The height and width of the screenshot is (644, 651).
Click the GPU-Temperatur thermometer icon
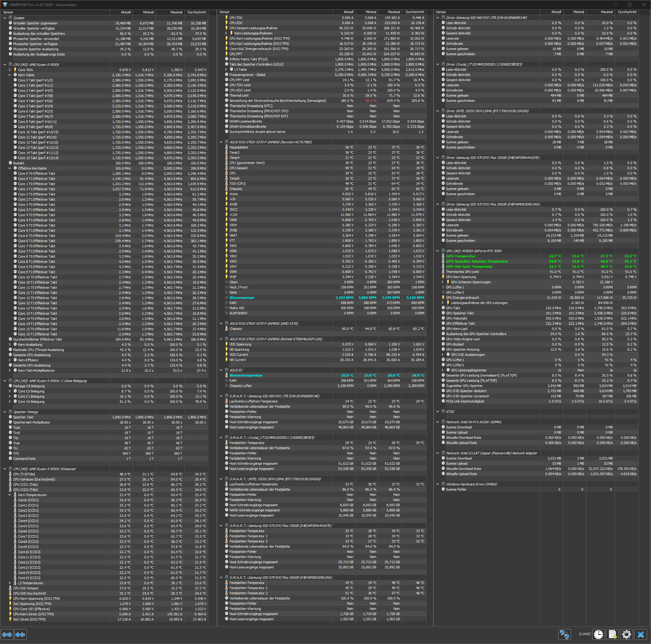click(x=443, y=256)
